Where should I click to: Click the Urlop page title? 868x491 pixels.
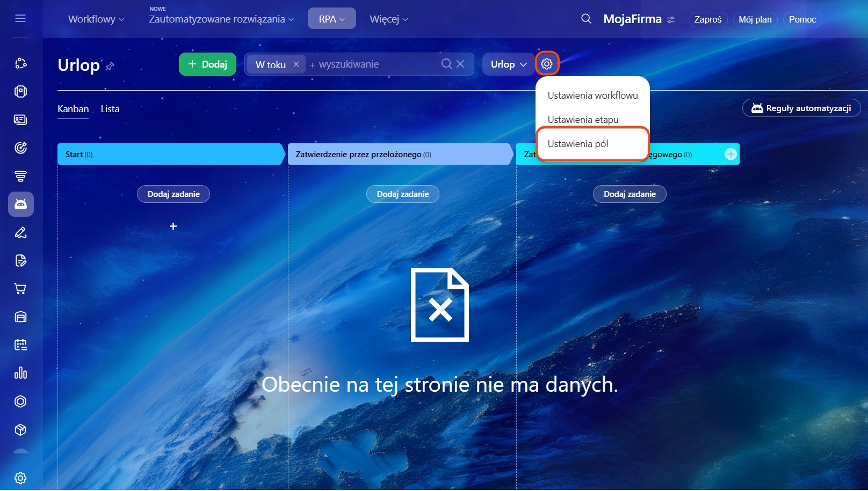[78, 65]
